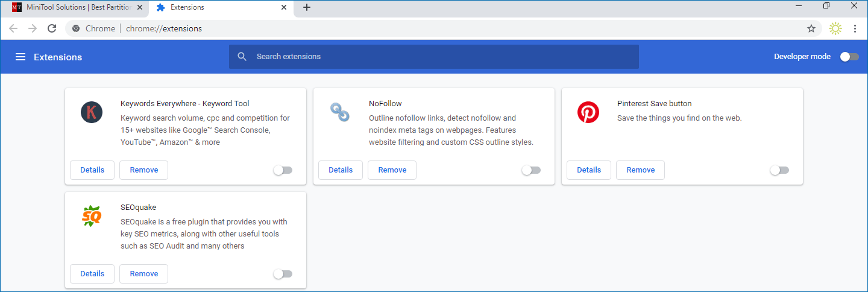Click the NoFollow extension title text
The width and height of the screenshot is (868, 292).
[x=385, y=104]
